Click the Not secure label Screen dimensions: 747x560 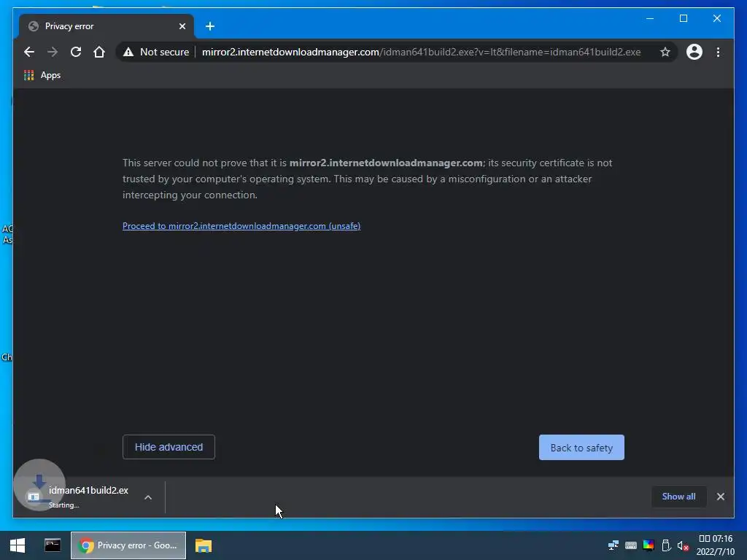[164, 52]
